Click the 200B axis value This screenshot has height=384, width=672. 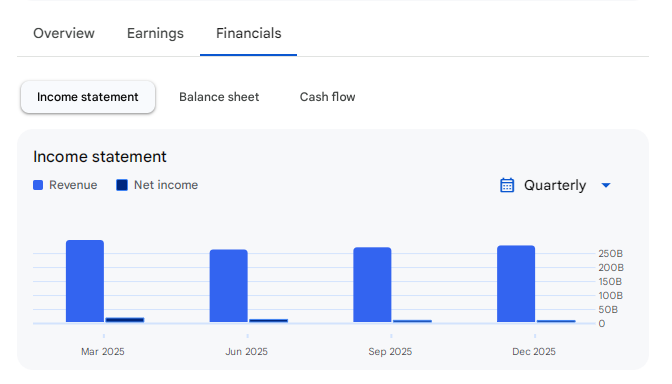(611, 268)
